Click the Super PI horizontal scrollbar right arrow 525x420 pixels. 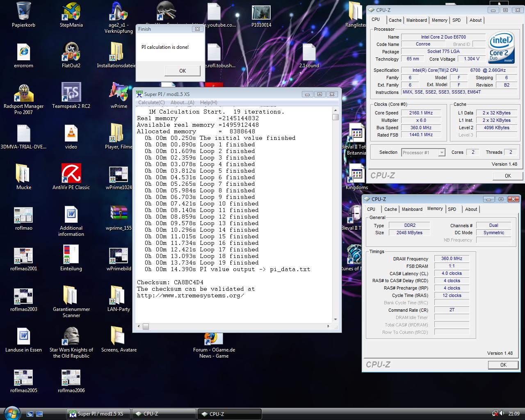pyautogui.click(x=328, y=327)
